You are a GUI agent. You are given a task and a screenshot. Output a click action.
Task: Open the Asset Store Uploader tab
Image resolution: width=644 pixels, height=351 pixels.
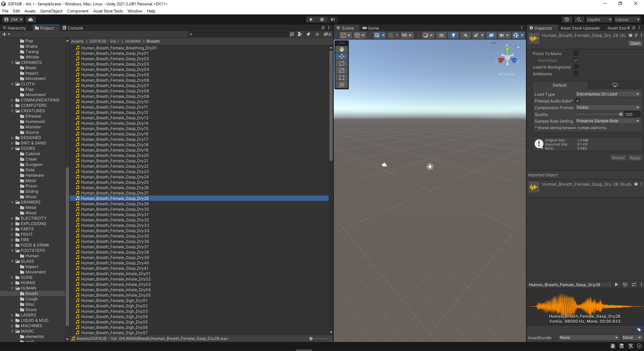point(580,28)
